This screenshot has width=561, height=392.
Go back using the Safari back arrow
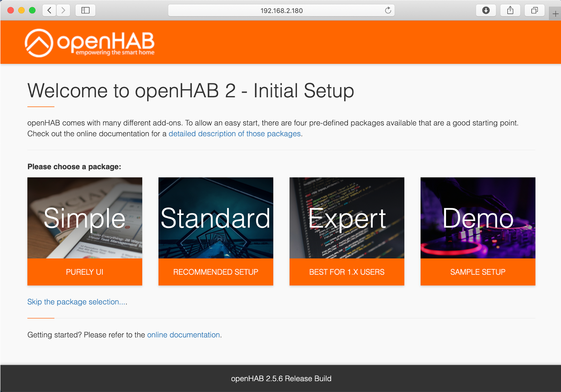49,10
